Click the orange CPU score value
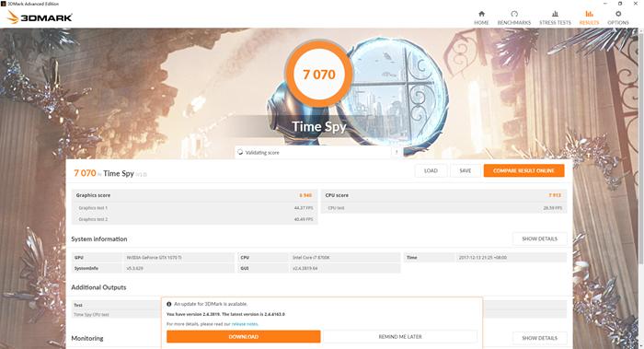 pyautogui.click(x=555, y=195)
